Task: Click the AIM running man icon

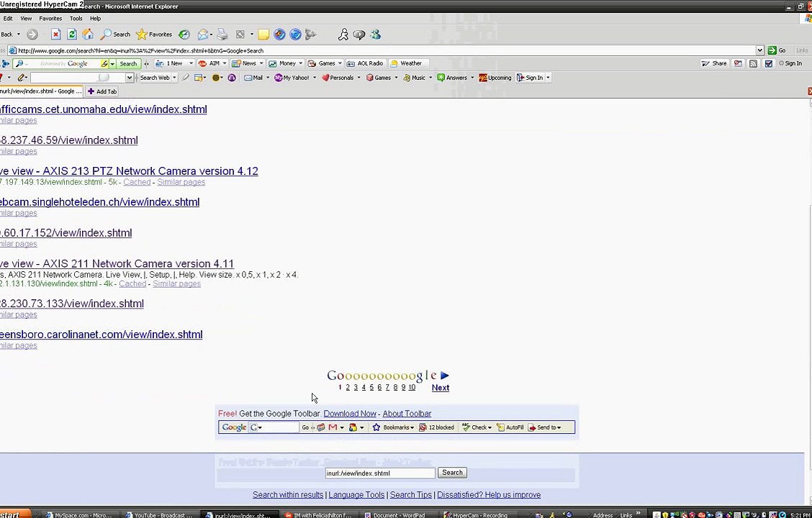Action: tap(343, 35)
